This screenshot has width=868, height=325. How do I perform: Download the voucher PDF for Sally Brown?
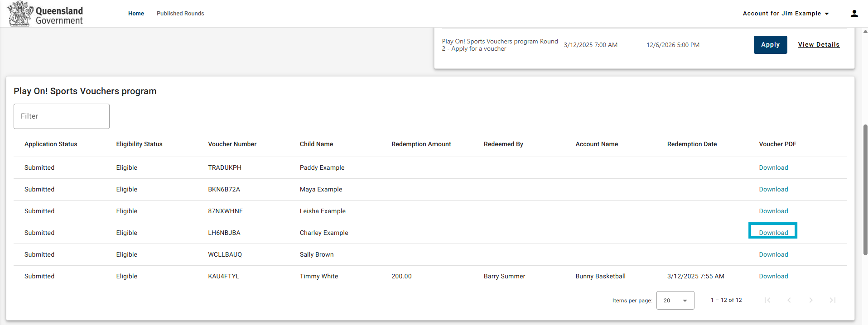[x=773, y=254]
